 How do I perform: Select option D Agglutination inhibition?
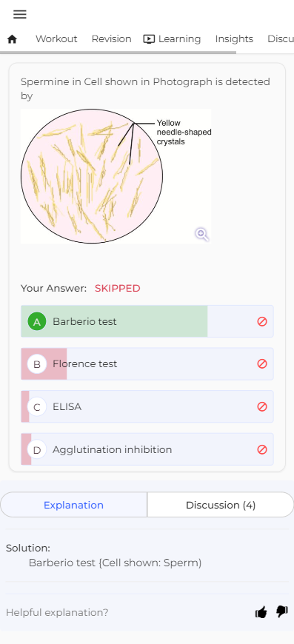[x=147, y=449]
